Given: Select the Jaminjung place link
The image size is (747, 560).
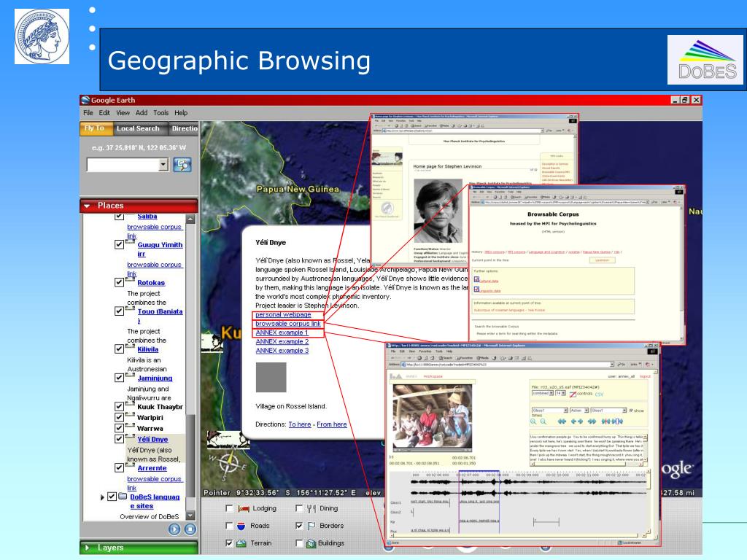Looking at the screenshot, I should [155, 378].
